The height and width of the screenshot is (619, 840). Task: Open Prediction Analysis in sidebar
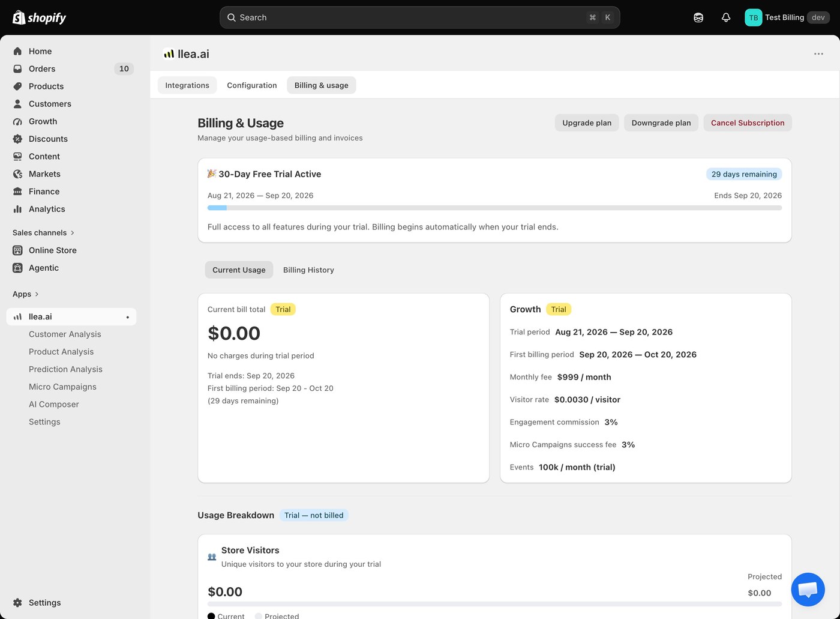(x=65, y=369)
